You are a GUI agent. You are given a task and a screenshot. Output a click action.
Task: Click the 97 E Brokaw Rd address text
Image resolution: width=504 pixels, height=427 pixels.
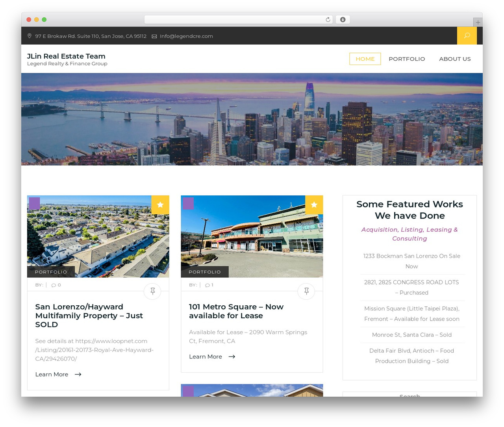tap(91, 36)
